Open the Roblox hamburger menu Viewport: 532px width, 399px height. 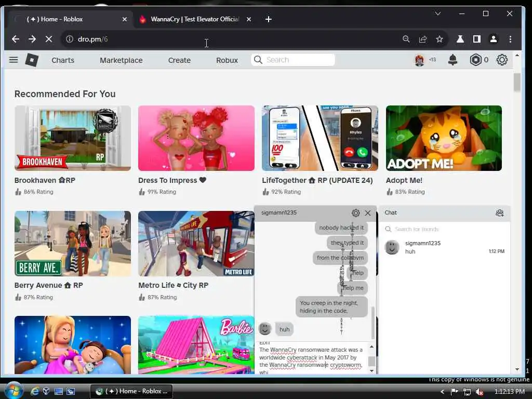point(14,60)
